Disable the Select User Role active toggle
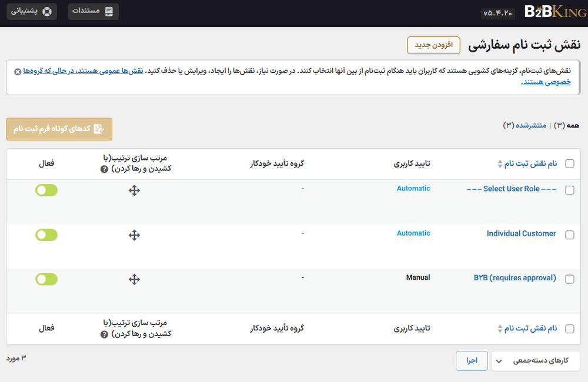 click(46, 190)
